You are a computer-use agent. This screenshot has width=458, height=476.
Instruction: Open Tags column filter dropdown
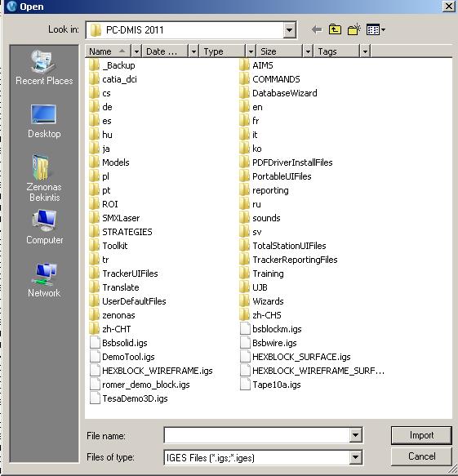[x=365, y=51]
